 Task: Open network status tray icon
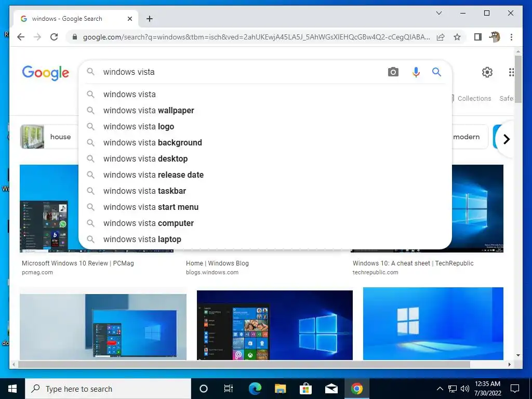(x=453, y=389)
